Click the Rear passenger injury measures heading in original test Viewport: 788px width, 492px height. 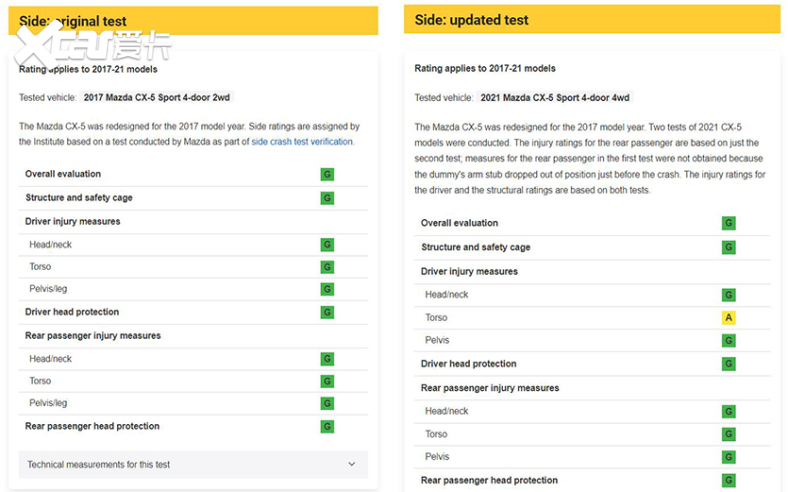pyautogui.click(x=93, y=336)
